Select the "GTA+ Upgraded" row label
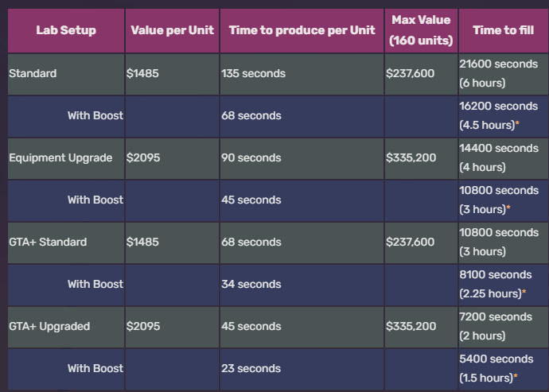Viewport: 549px width, 392px height. point(49,326)
